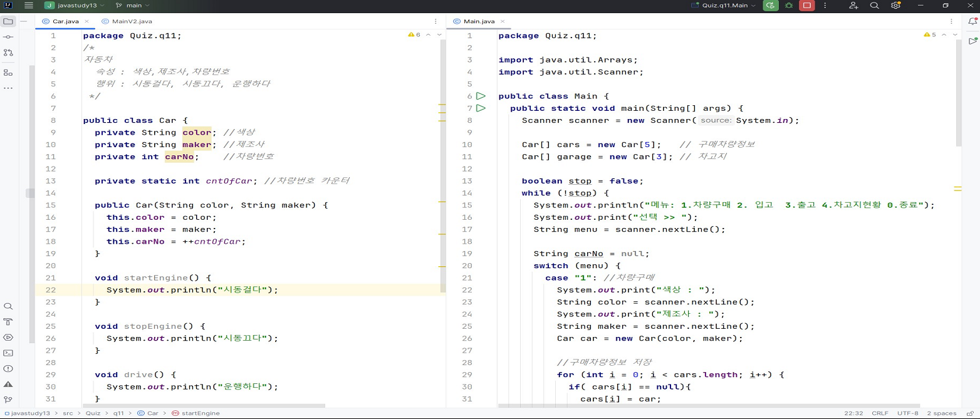This screenshot has height=419, width=980.
Task: Click the 22:32 caret position in status bar
Action: 853,413
